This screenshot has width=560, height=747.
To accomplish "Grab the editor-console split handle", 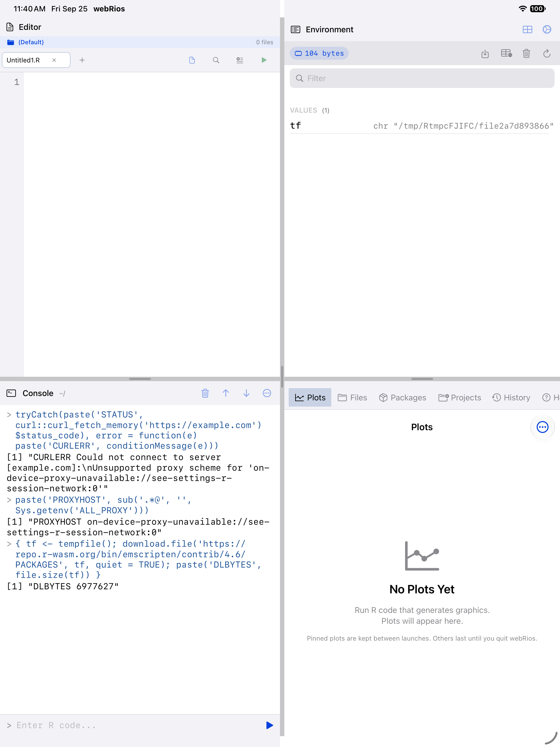I will 140,379.
